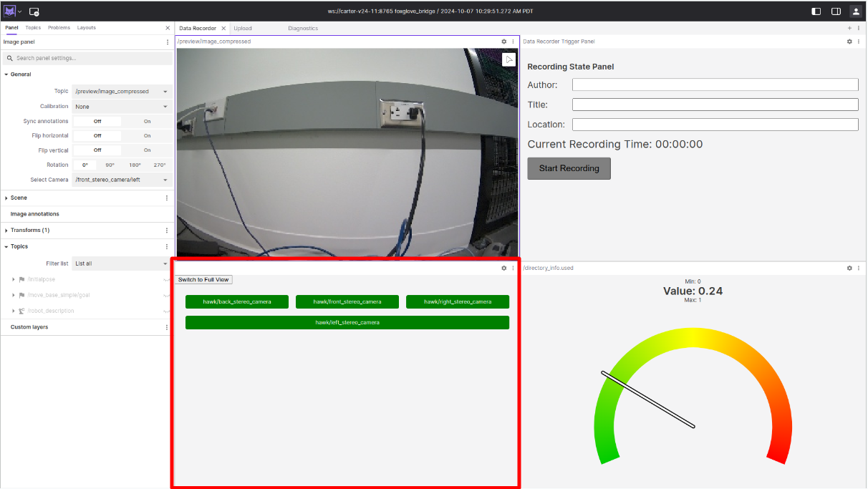Open the Image panel settings gear
Image resolution: width=868 pixels, height=489 pixels.
coord(504,42)
